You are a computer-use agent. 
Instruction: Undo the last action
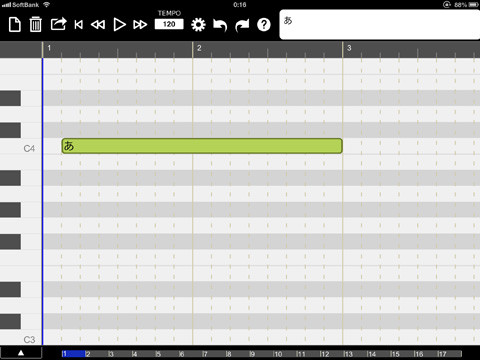click(x=220, y=25)
